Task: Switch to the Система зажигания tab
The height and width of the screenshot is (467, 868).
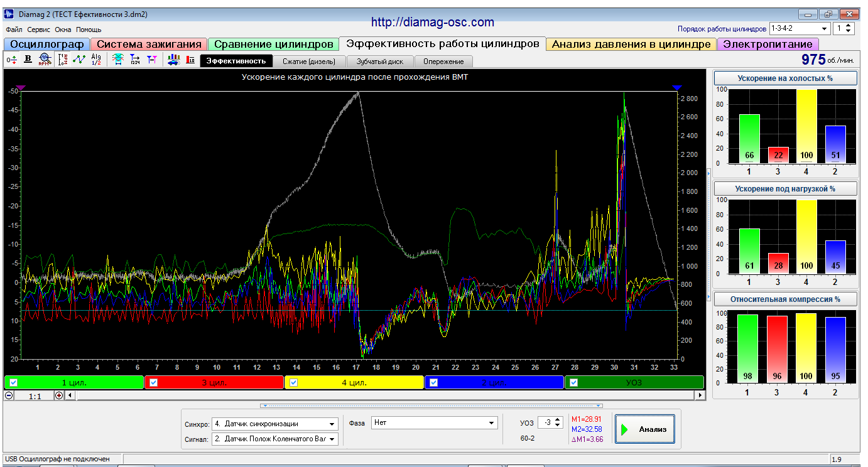Action: (149, 45)
